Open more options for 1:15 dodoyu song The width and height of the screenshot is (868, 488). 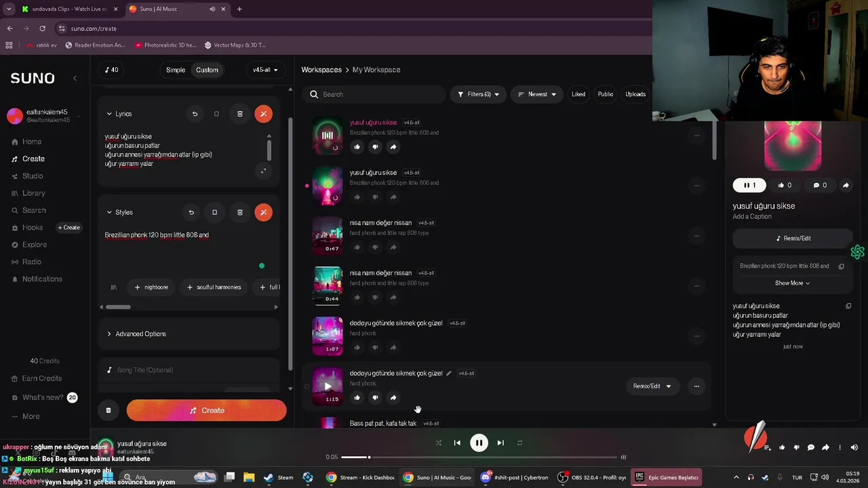pos(696,386)
